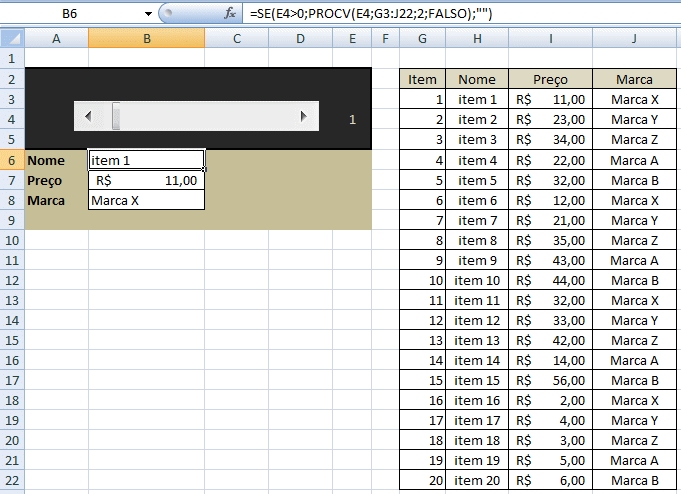
Task: Click the Item table header cell
Action: click(x=422, y=79)
